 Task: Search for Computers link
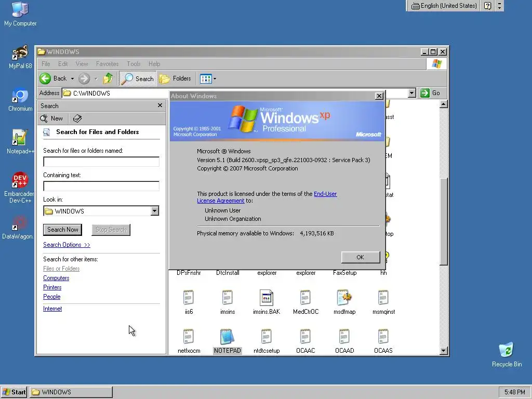pyautogui.click(x=56, y=278)
